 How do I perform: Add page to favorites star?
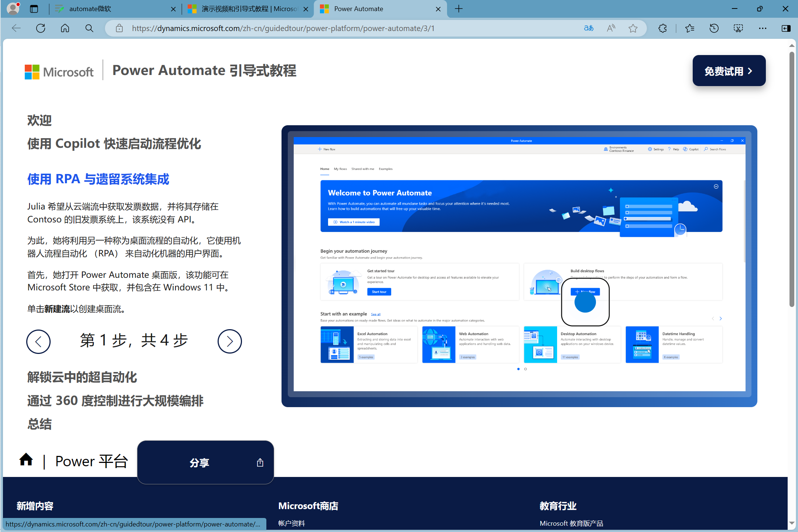click(x=633, y=28)
